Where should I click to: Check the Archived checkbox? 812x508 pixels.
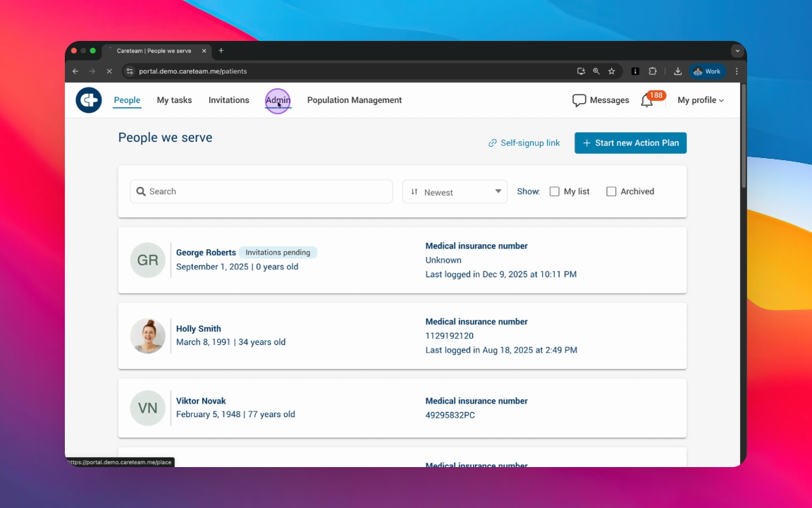pos(611,191)
